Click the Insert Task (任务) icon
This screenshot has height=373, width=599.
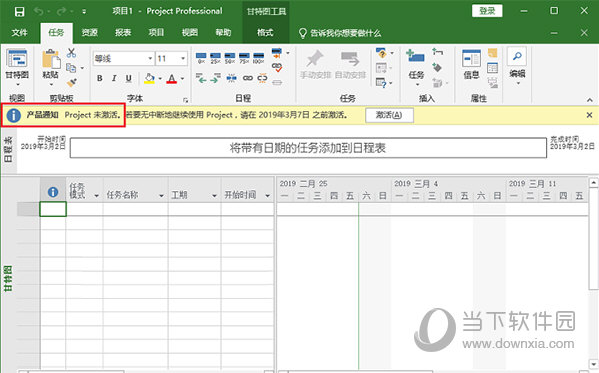416,67
